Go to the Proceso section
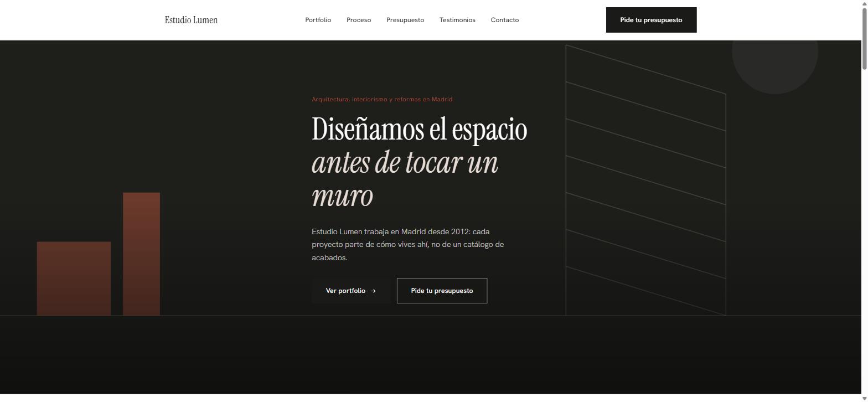Image resolution: width=868 pixels, height=402 pixels. coord(359,20)
